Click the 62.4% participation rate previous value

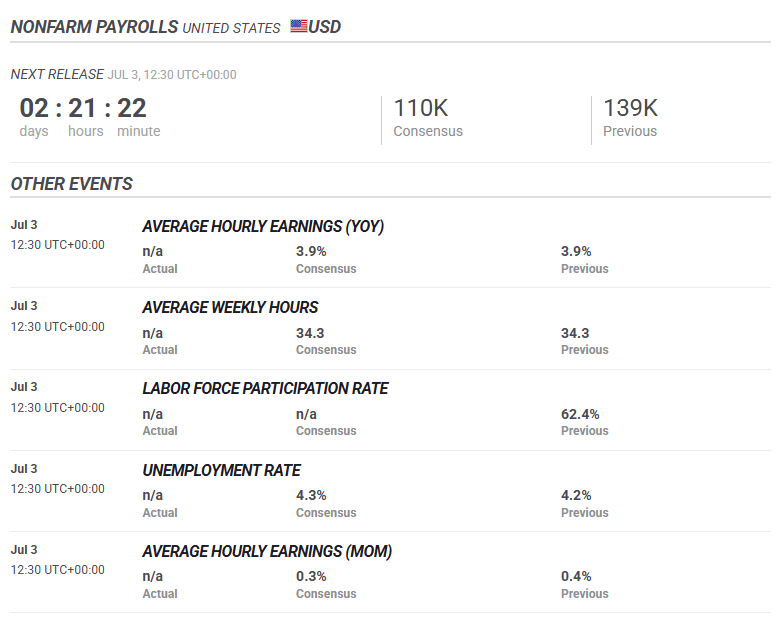pyautogui.click(x=580, y=414)
